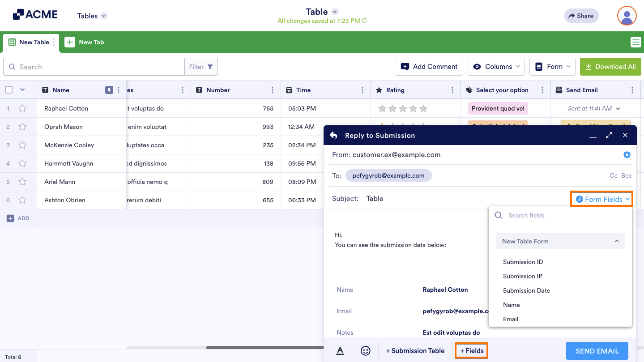Open Send Email column options menu
The image size is (644, 362).
click(632, 90)
